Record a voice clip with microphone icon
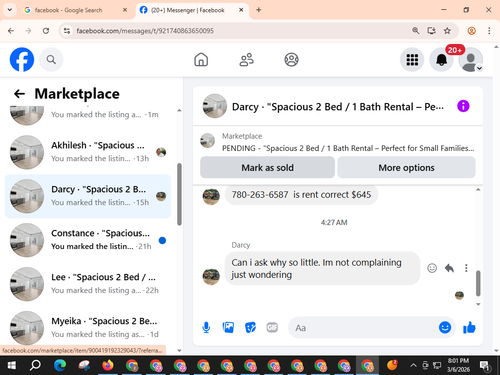Screen dimensions: 500x375 pyautogui.click(x=206, y=328)
